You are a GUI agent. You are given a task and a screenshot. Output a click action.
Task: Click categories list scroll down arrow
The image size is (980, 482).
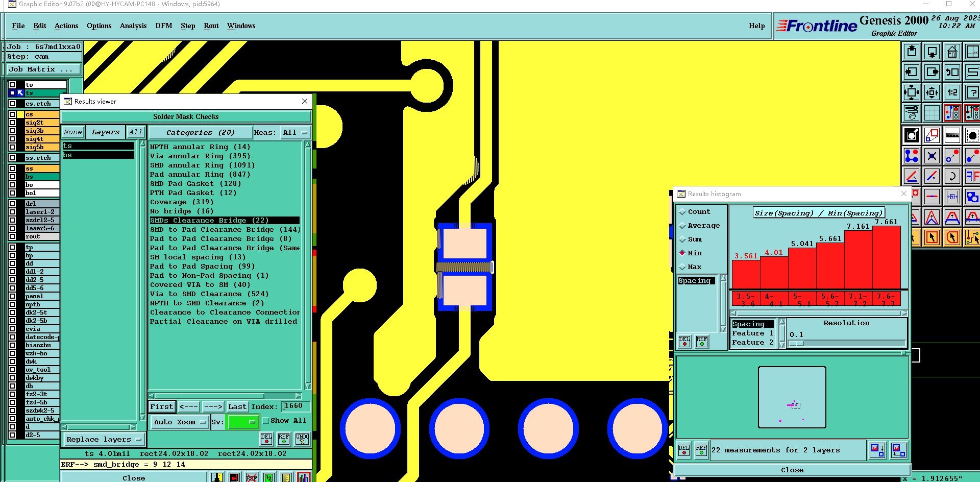(308, 386)
